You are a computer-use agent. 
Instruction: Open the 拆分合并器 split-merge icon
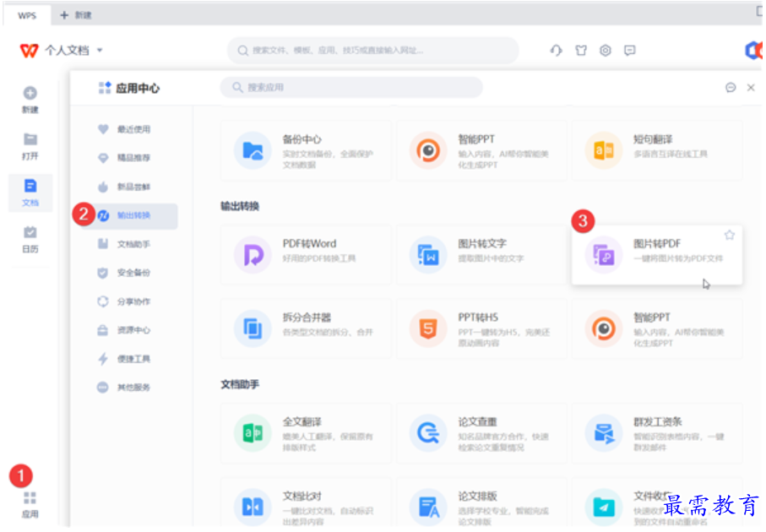pyautogui.click(x=253, y=328)
